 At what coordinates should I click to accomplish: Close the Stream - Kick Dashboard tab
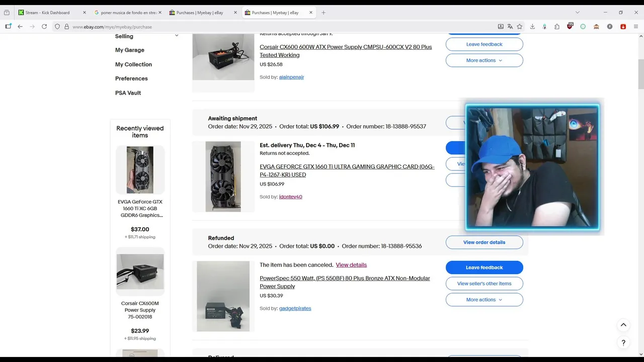84,13
